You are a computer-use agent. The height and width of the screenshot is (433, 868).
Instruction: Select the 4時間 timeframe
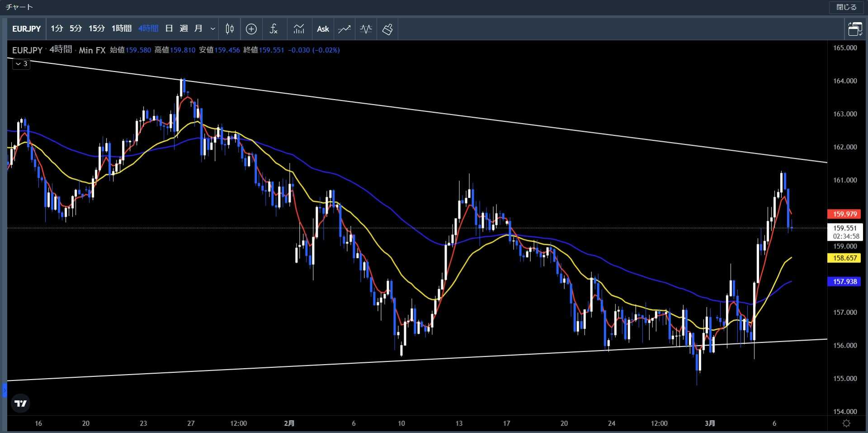[x=148, y=29]
